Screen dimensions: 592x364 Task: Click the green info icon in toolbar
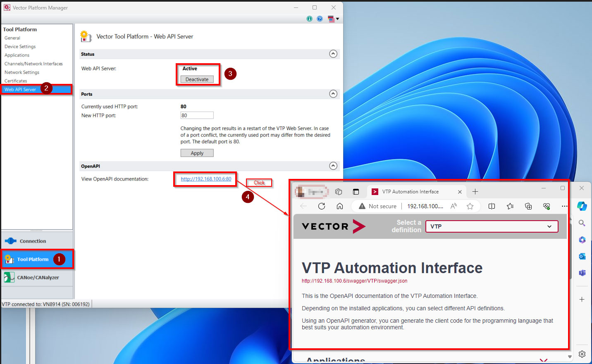click(309, 19)
